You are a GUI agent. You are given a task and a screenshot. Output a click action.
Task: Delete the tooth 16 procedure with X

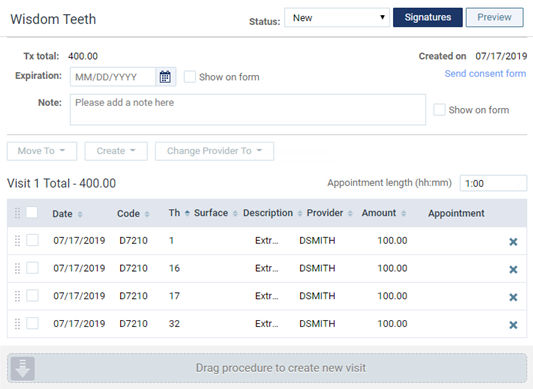pos(513,269)
